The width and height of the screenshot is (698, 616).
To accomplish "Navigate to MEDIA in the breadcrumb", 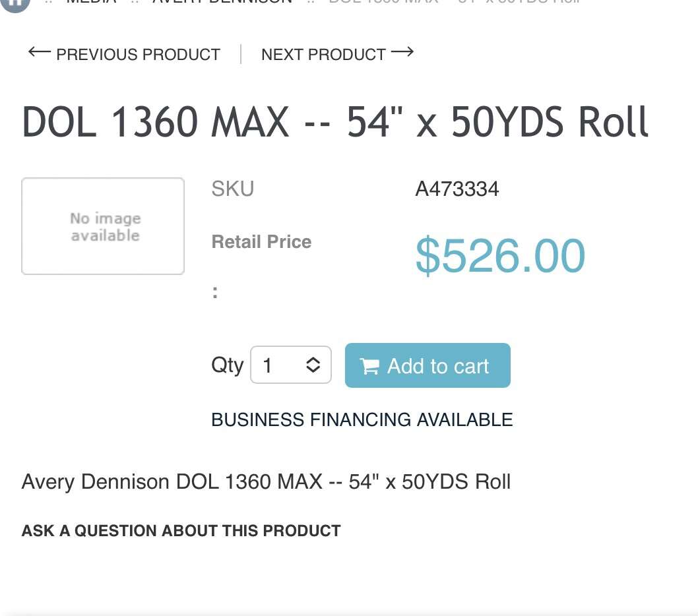I will pos(90,1).
